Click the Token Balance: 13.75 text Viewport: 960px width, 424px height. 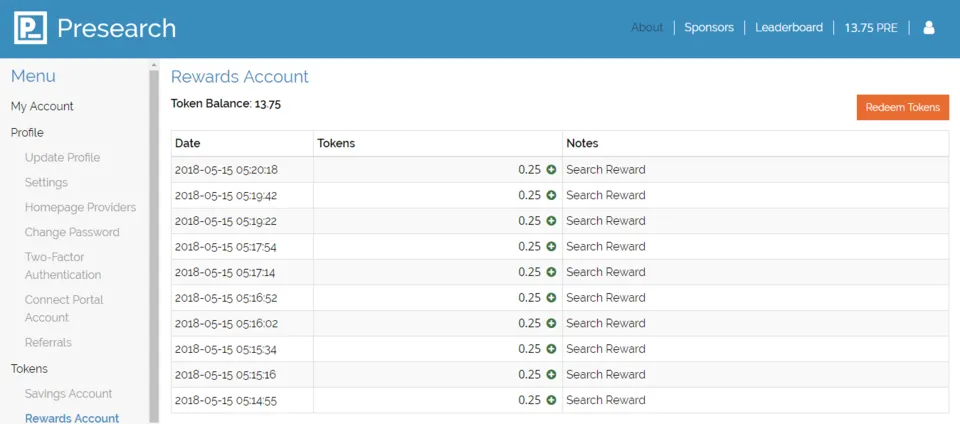[226, 104]
